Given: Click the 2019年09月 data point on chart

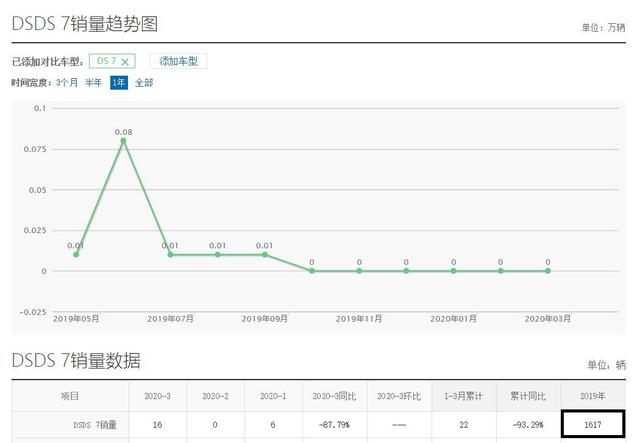Looking at the screenshot, I should pos(265,254).
